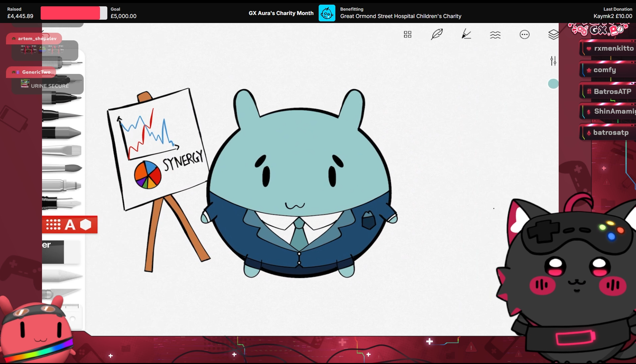
Task: Click the GX logo with game controllers
Action: [598, 29]
